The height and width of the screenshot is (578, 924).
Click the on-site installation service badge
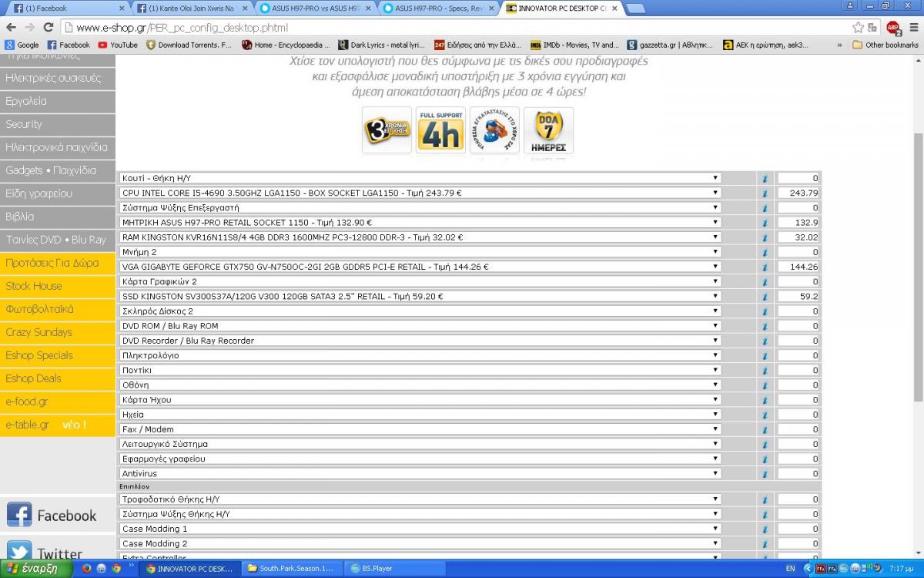point(494,129)
